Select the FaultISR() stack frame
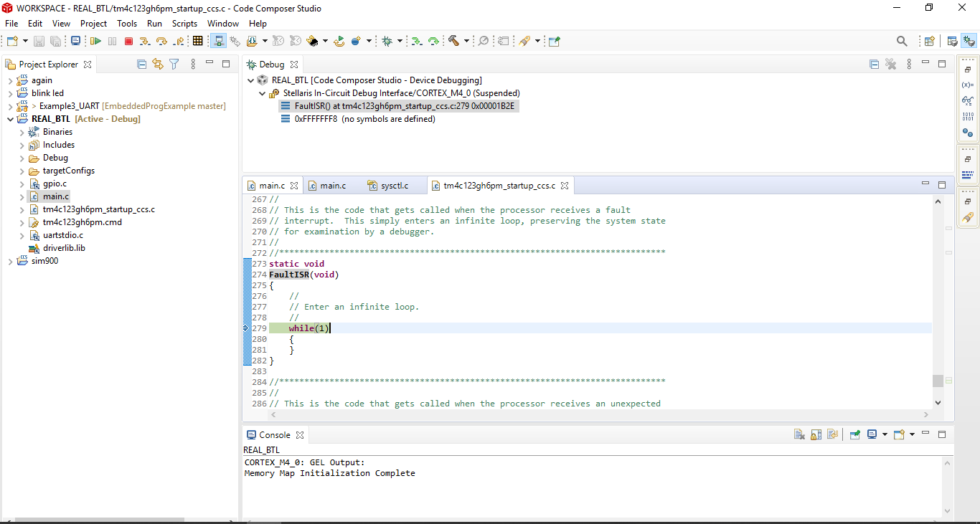 pos(405,106)
